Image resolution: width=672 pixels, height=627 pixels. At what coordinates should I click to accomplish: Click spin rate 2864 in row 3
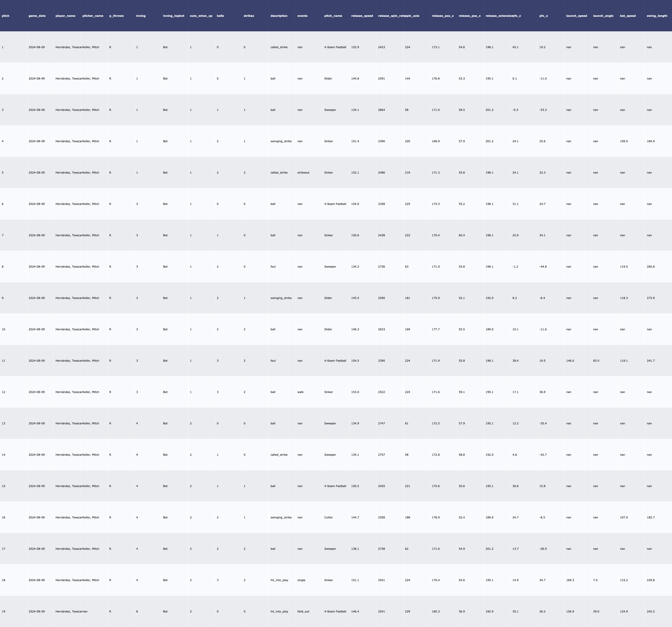[x=381, y=110]
